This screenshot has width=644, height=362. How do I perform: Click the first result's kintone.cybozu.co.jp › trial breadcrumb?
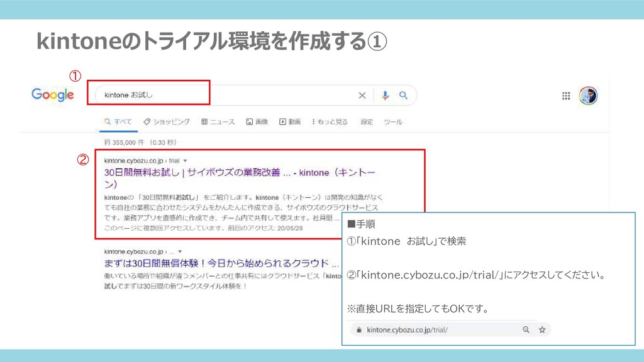point(142,161)
